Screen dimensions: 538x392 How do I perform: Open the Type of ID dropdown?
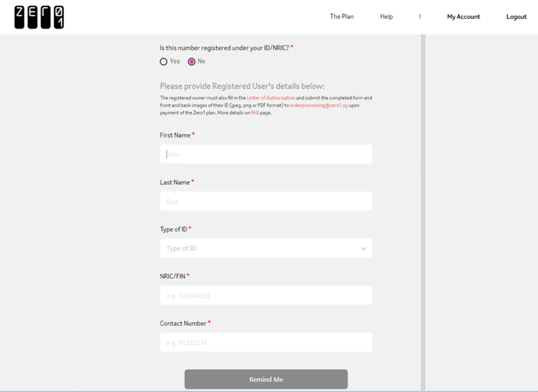point(266,248)
